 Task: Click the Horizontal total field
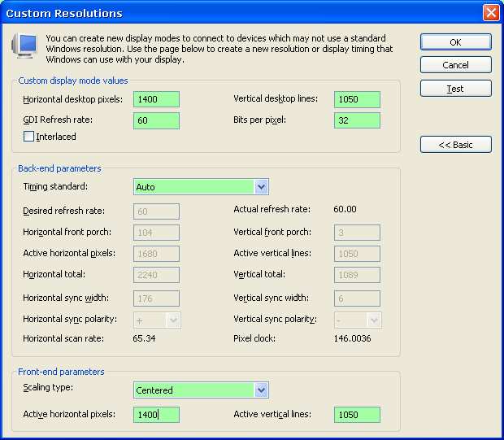pos(157,275)
